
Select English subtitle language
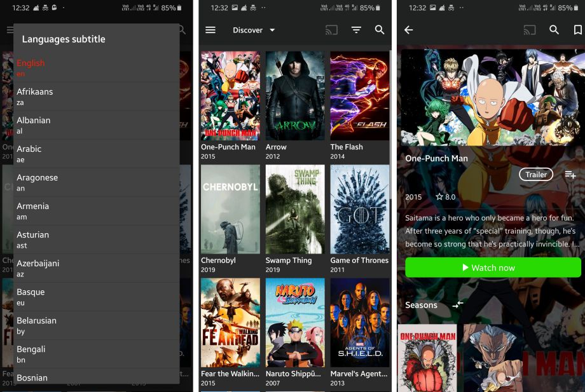96,68
